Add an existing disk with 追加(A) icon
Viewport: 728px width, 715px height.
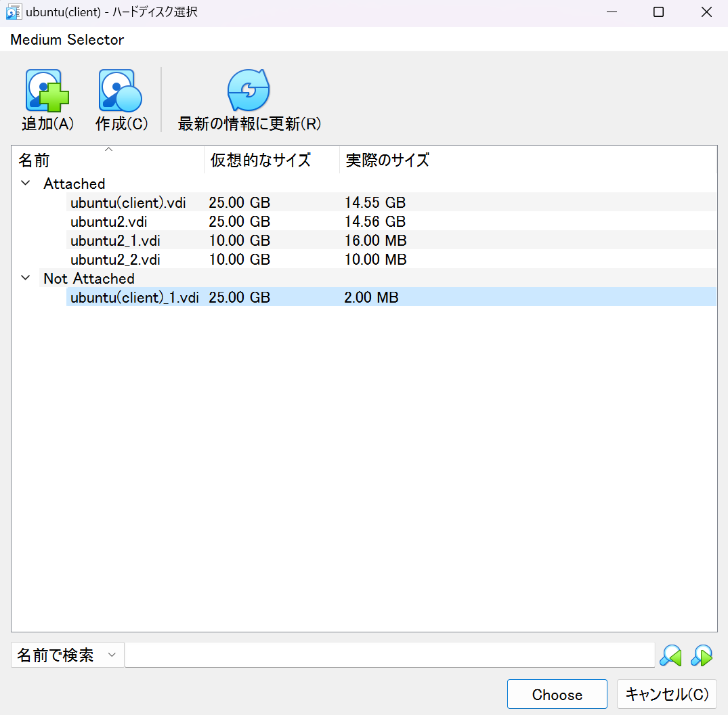click(x=47, y=98)
